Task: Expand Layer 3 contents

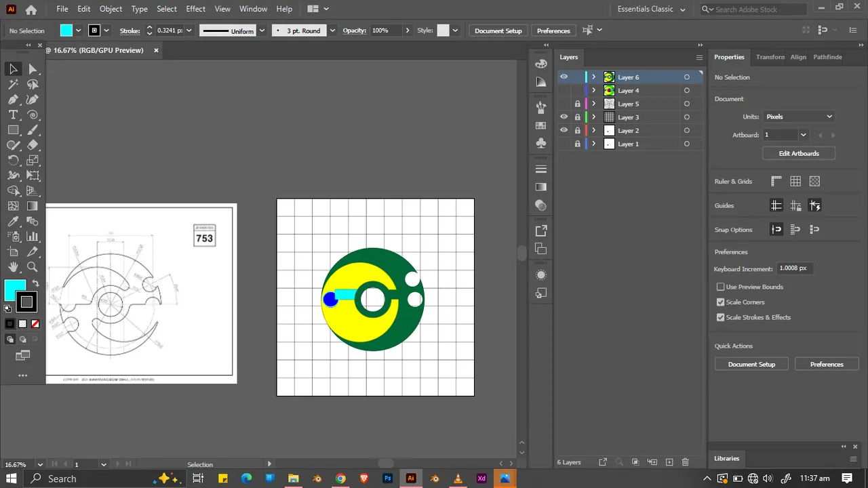Action: pyautogui.click(x=594, y=117)
